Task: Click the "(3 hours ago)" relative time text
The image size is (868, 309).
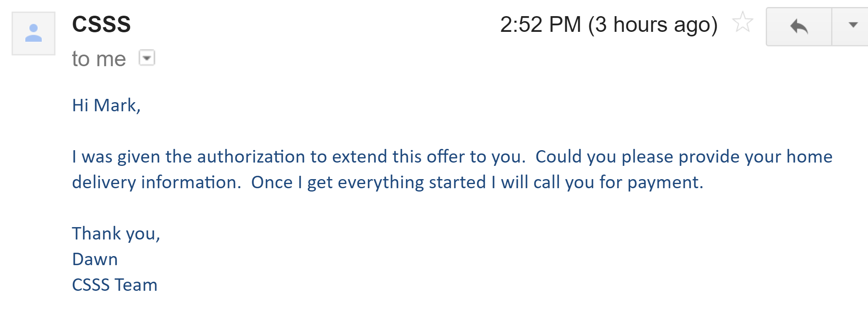Action: [x=653, y=25]
